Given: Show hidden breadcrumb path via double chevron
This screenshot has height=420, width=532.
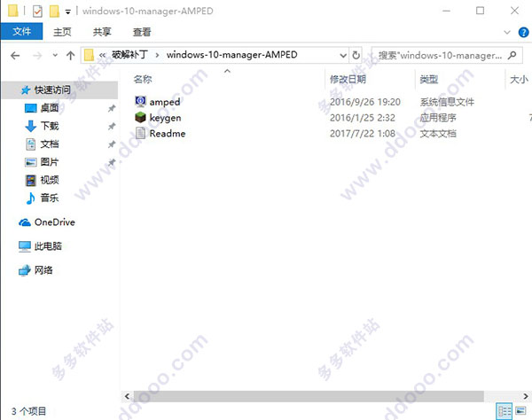Looking at the screenshot, I should [x=102, y=55].
